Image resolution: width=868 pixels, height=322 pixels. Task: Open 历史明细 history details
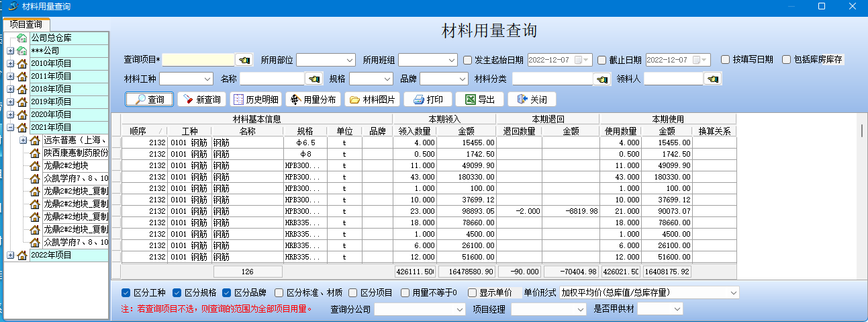[x=255, y=99]
